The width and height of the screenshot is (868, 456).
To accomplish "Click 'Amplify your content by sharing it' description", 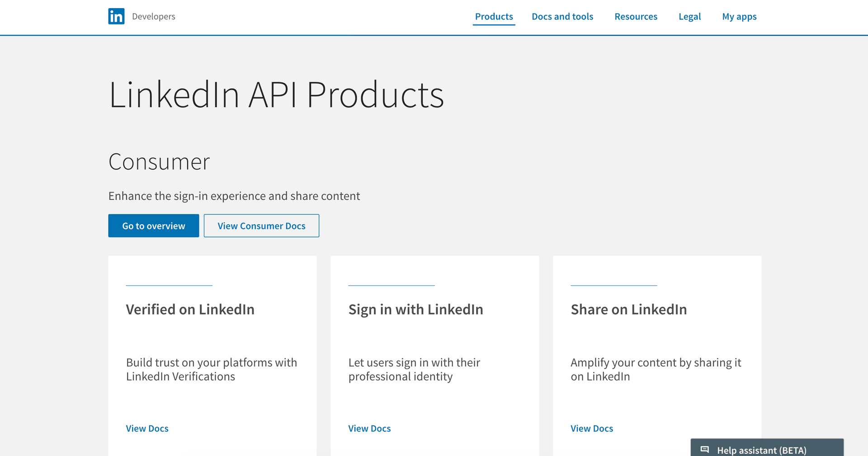I will point(656,370).
